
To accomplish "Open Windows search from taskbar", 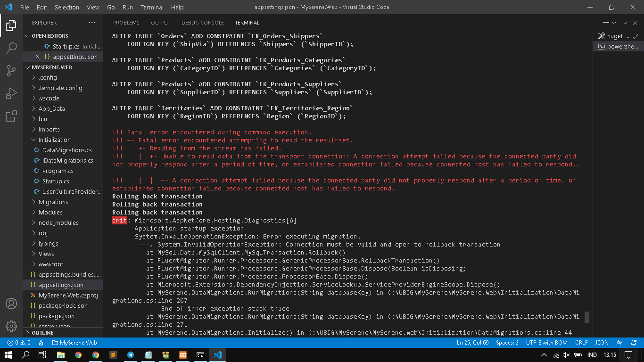I will 26,355.
